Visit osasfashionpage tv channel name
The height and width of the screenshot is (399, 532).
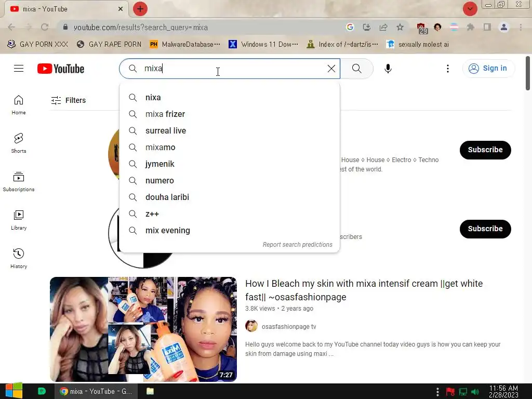pos(289,327)
